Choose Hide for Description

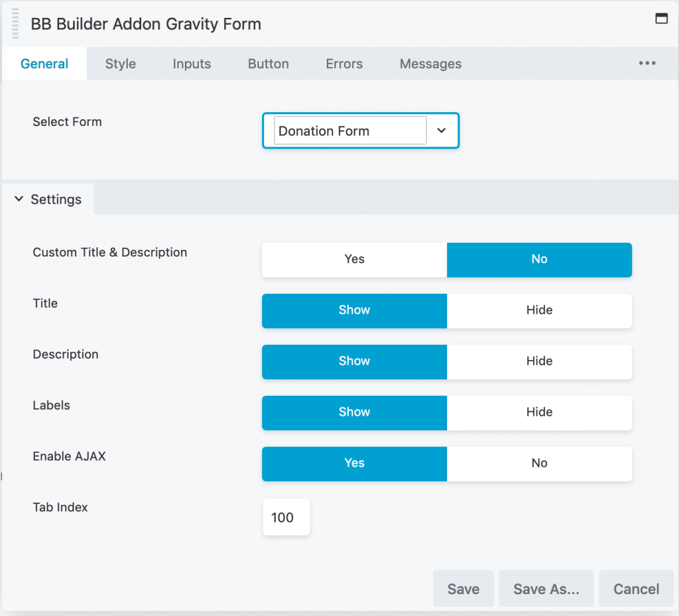539,361
